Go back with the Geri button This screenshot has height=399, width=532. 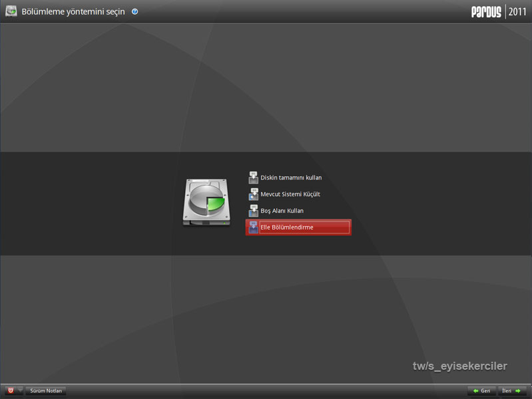pos(482,391)
